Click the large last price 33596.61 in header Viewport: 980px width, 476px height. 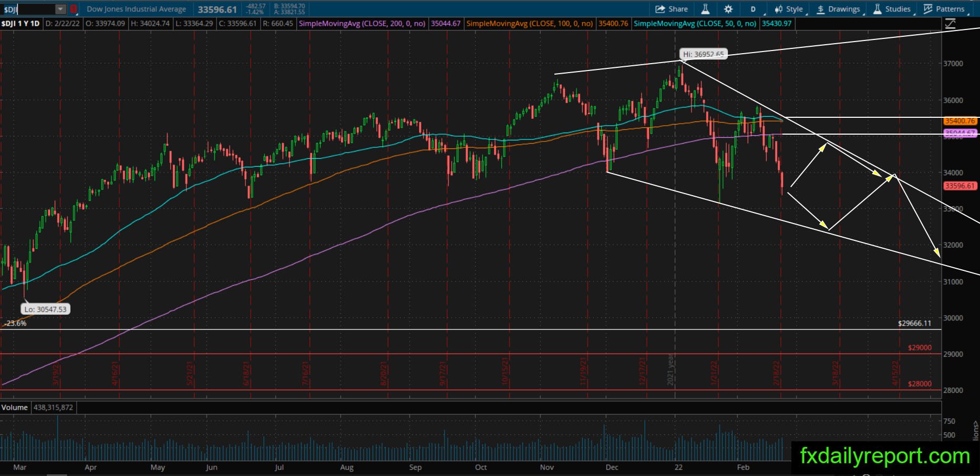tap(217, 9)
